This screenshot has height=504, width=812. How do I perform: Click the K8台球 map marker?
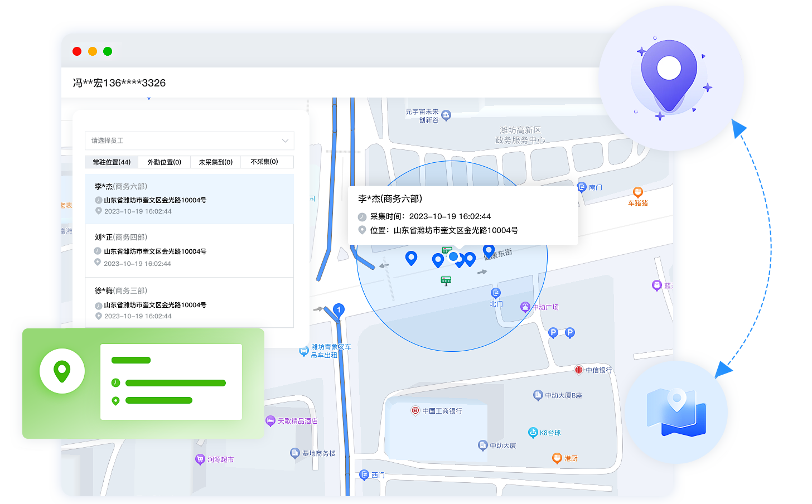pyautogui.click(x=533, y=432)
